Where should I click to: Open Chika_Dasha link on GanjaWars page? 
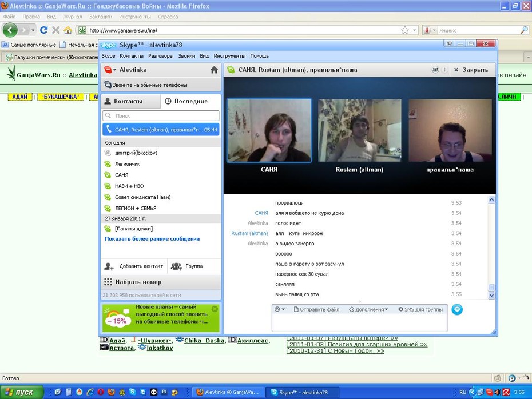point(204,340)
